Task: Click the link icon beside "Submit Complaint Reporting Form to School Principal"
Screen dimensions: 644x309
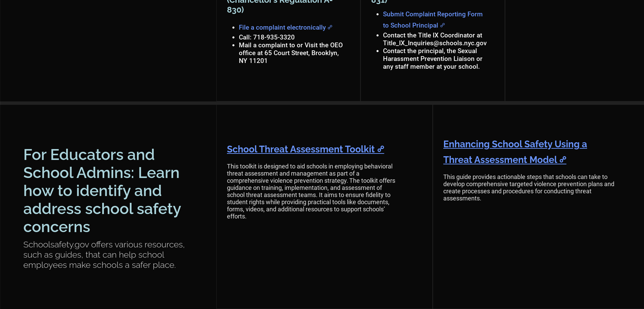Action: (x=443, y=26)
